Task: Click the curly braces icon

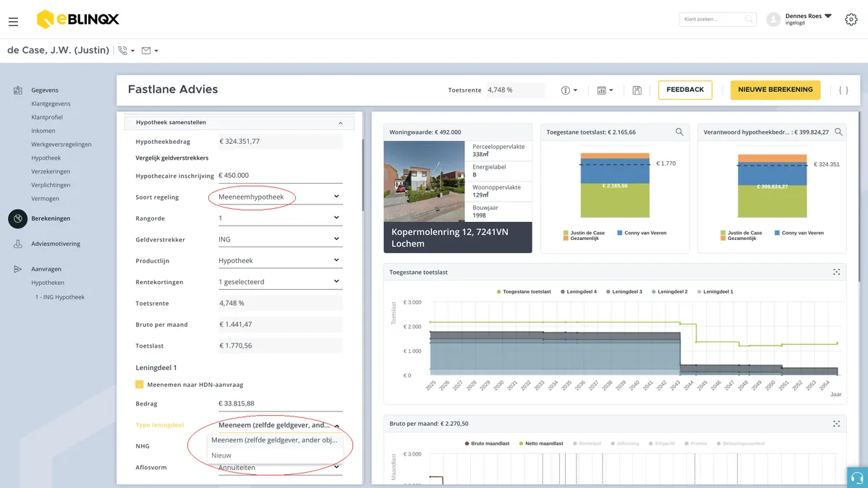Action: coord(843,90)
